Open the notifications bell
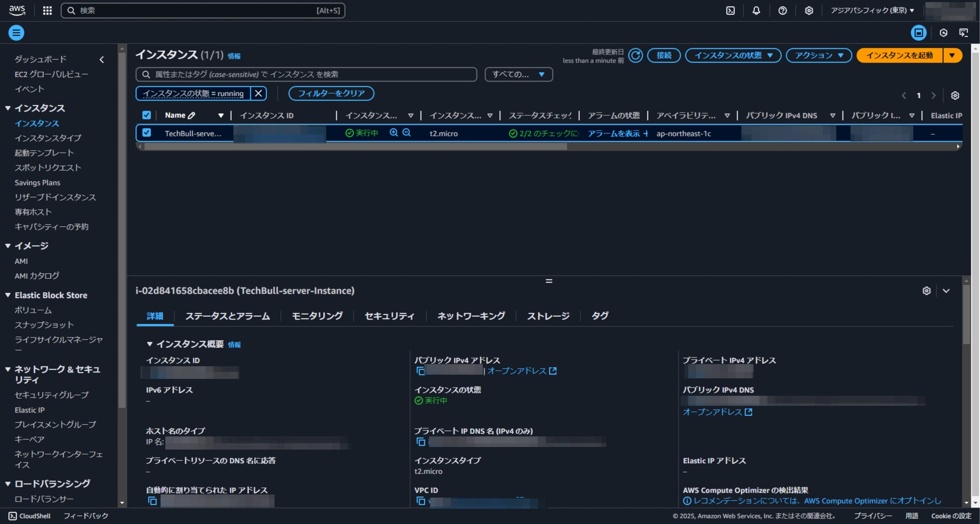 coord(756,11)
